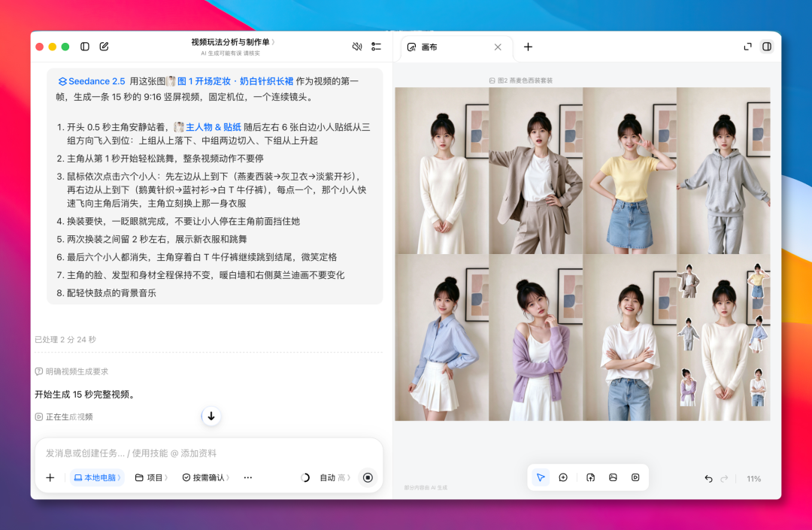
Task: Expand the 正在生成视频 step
Action: [64, 416]
